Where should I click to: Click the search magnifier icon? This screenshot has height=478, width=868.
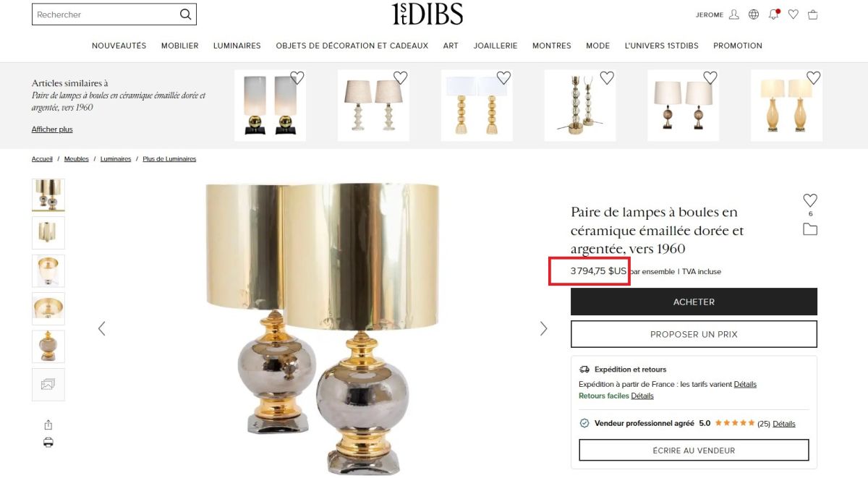(186, 14)
